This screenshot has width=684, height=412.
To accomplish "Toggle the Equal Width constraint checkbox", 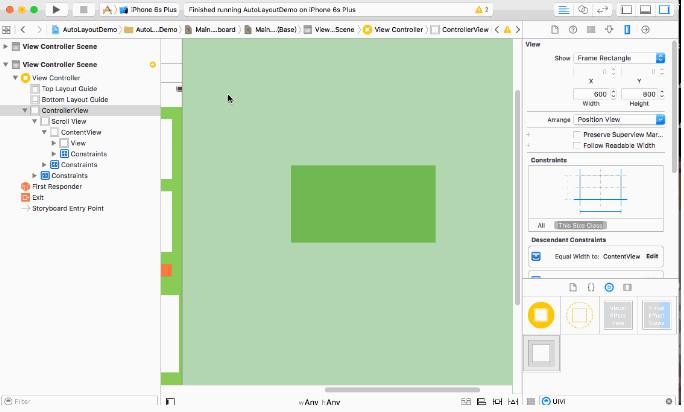I will pyautogui.click(x=536, y=256).
